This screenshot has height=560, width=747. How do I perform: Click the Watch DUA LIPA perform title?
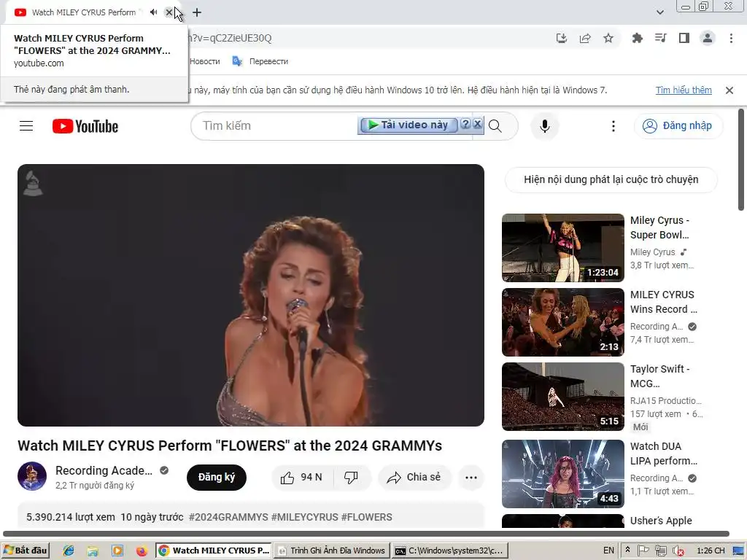pyautogui.click(x=664, y=454)
